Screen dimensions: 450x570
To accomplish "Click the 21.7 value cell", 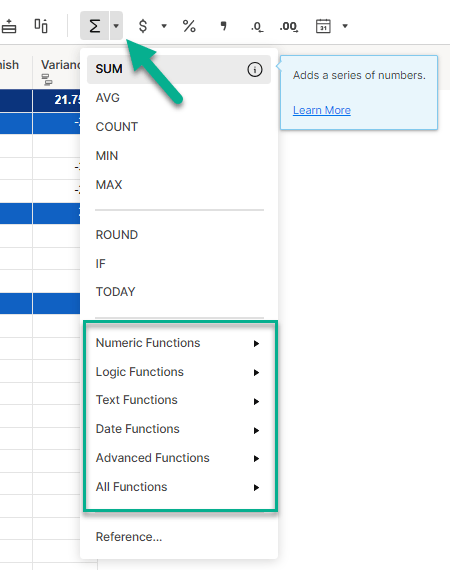I will (x=56, y=100).
